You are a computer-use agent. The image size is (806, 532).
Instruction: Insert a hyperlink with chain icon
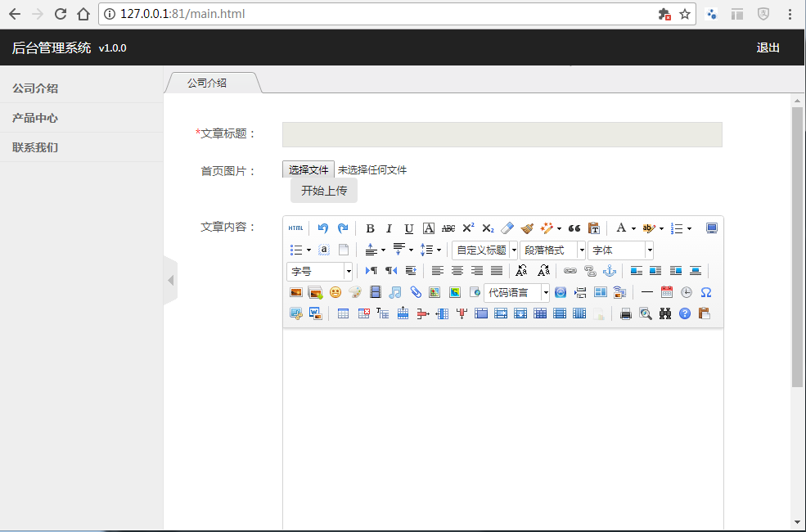point(570,271)
